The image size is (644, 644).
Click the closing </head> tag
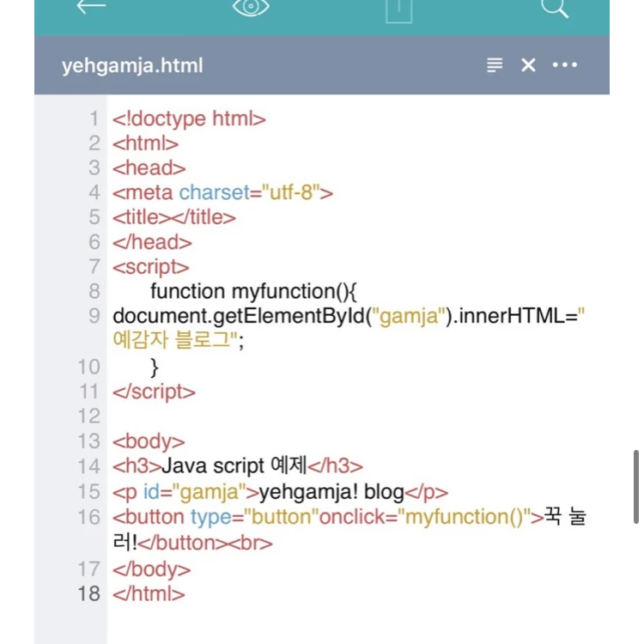pyautogui.click(x=152, y=242)
